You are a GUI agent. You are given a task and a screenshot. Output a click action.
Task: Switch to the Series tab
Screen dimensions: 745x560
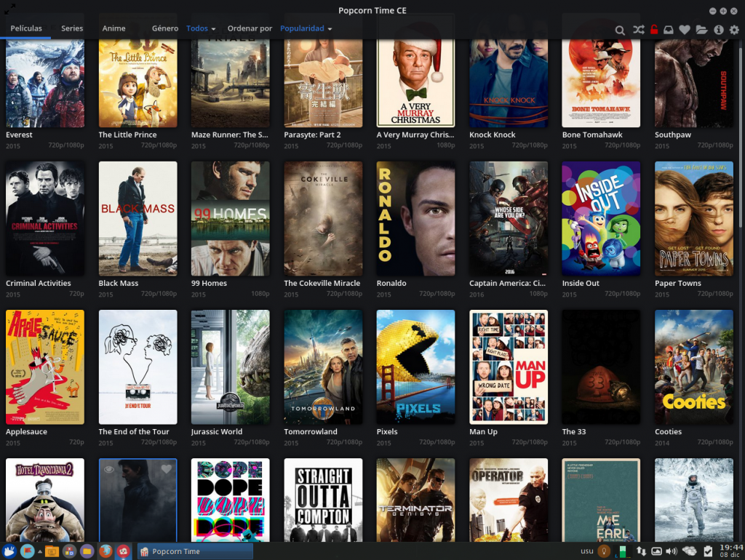(x=72, y=28)
